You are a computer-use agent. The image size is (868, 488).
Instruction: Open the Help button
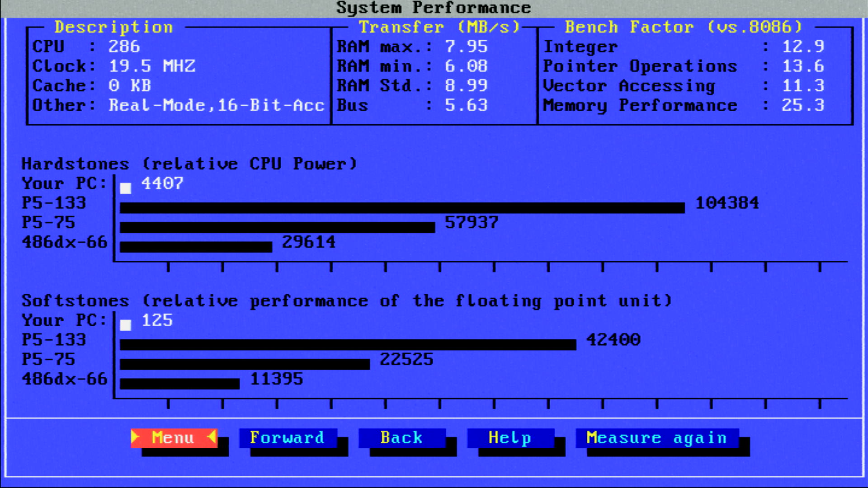point(510,438)
